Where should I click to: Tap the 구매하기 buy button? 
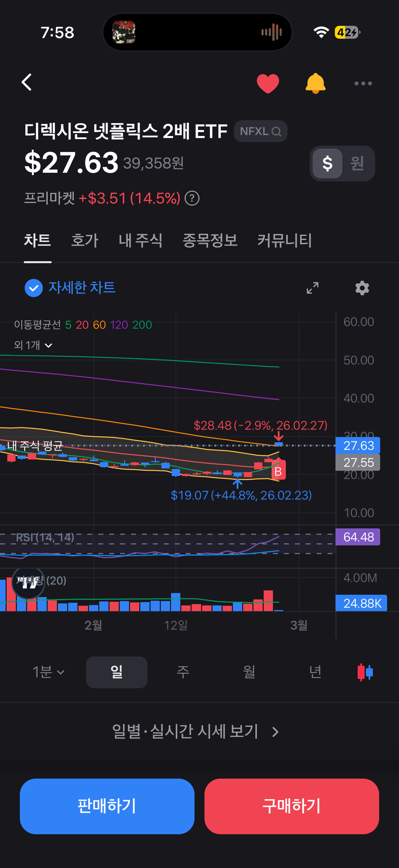click(291, 806)
